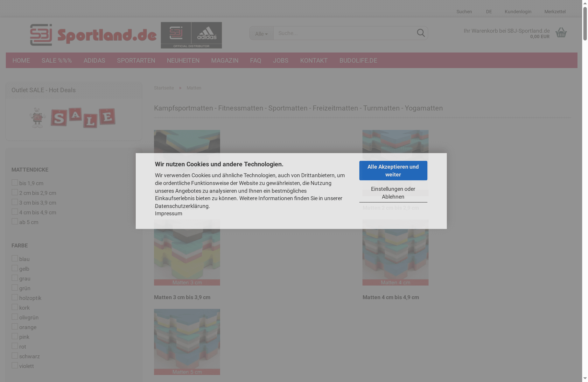Click the Outlet SALE teddy bear banner
Viewport: 588px width, 382px height.
(x=74, y=118)
